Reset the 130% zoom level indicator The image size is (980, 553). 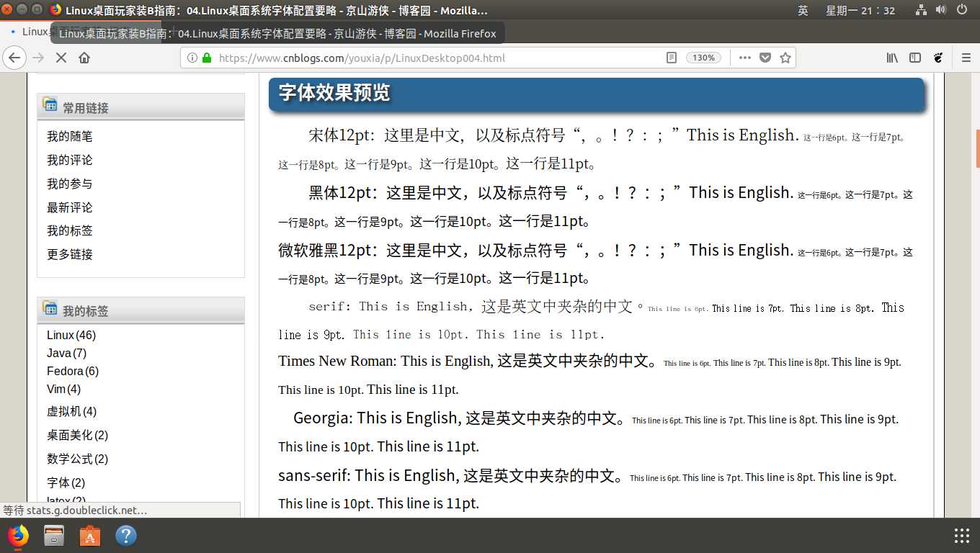704,58
